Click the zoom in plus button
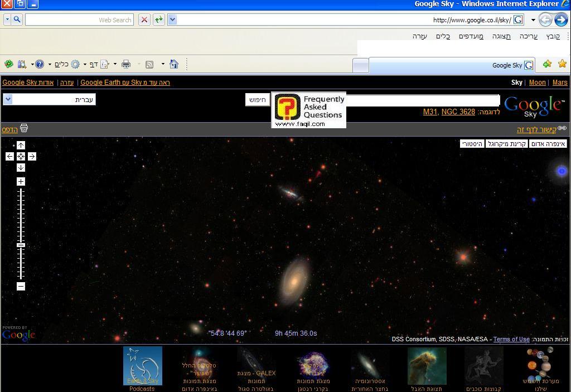 21,182
